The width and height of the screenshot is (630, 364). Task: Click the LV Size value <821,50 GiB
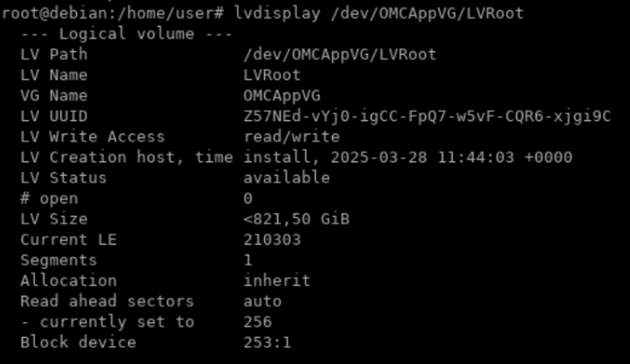point(296,219)
